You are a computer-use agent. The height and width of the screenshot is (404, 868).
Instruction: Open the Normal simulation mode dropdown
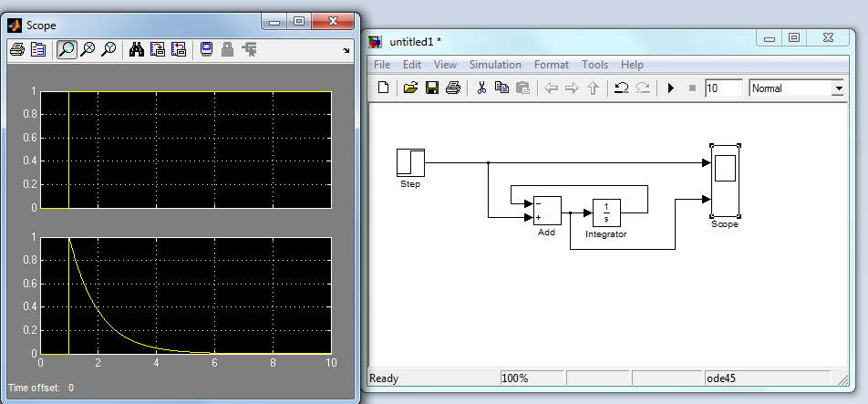837,88
